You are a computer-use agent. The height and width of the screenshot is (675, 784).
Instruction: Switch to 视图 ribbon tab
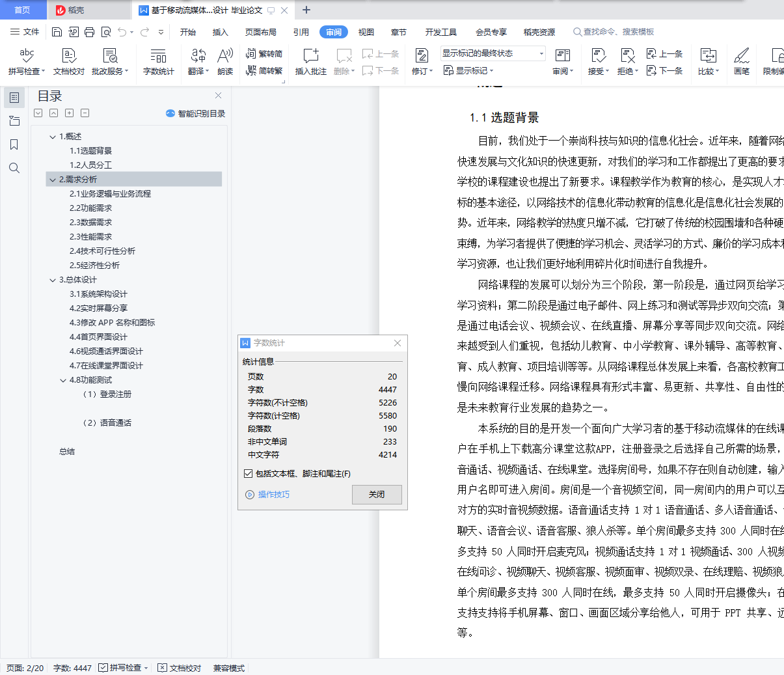(x=366, y=32)
